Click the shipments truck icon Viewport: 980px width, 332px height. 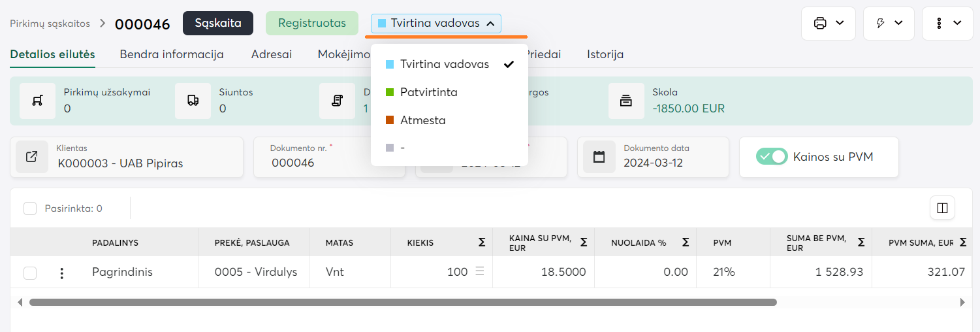coord(193,101)
